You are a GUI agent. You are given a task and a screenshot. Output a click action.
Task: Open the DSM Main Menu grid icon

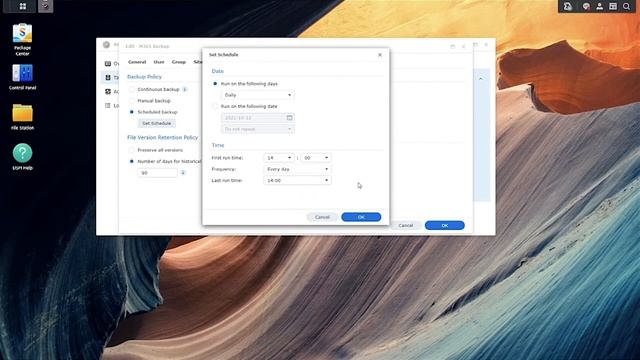point(22,6)
